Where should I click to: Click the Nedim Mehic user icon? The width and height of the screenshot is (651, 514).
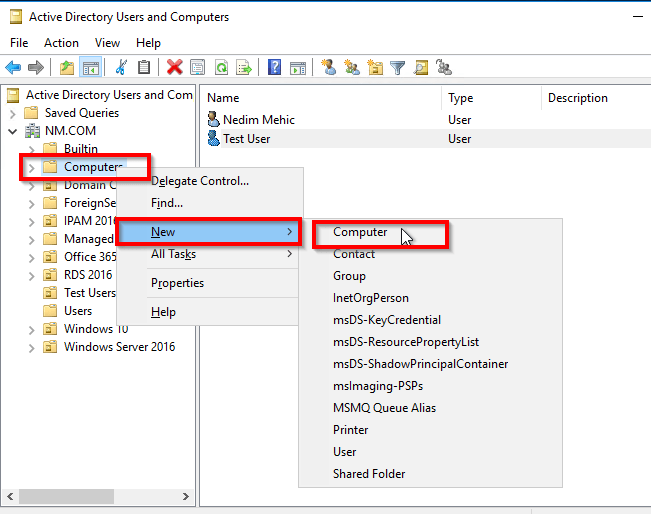click(213, 120)
